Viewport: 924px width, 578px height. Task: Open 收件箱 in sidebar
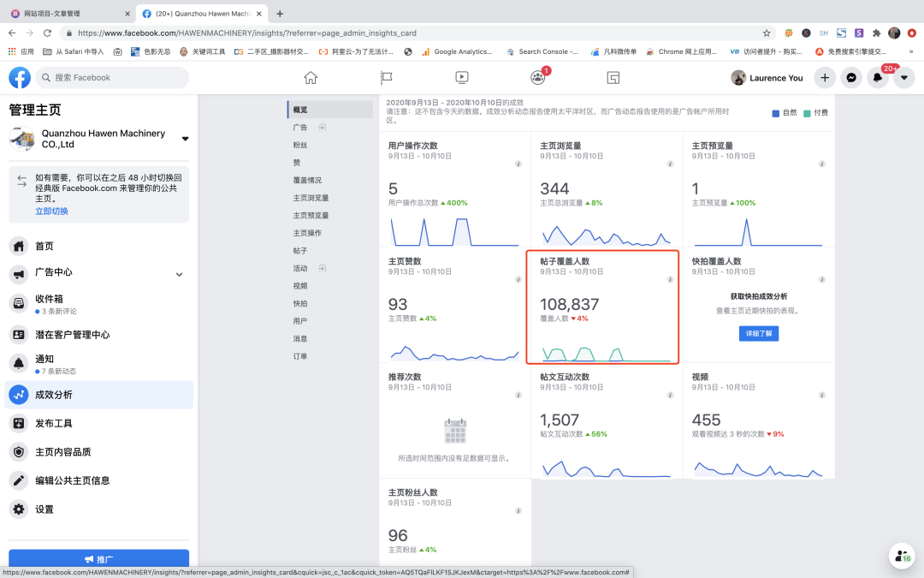[x=99, y=303]
